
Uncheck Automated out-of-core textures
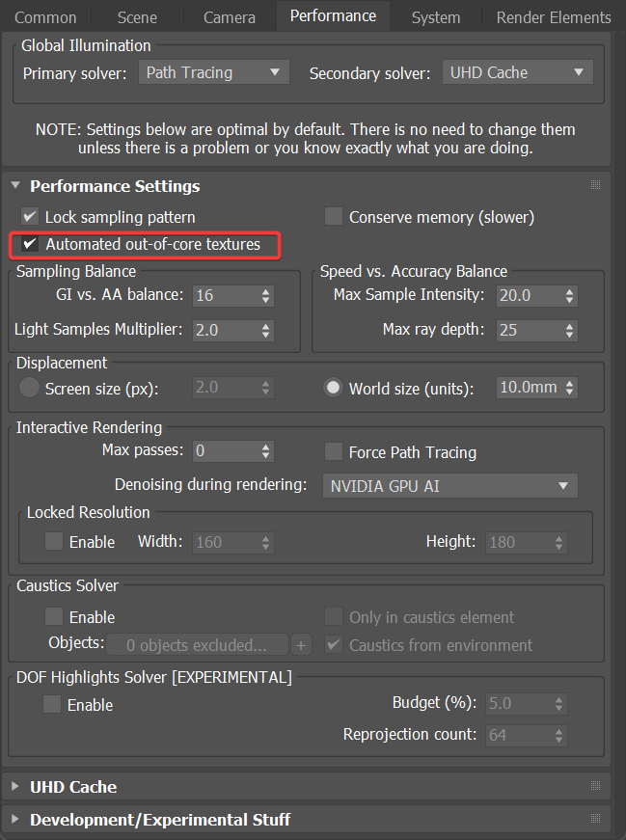(29, 244)
